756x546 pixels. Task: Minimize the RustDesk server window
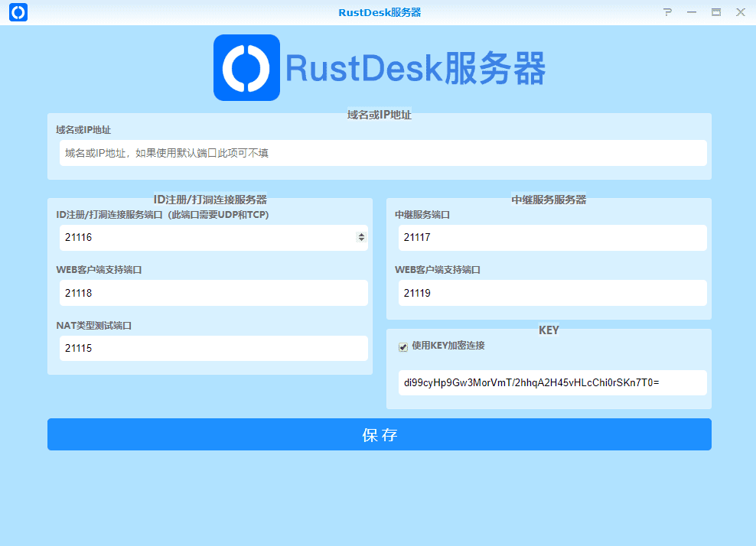coord(691,12)
